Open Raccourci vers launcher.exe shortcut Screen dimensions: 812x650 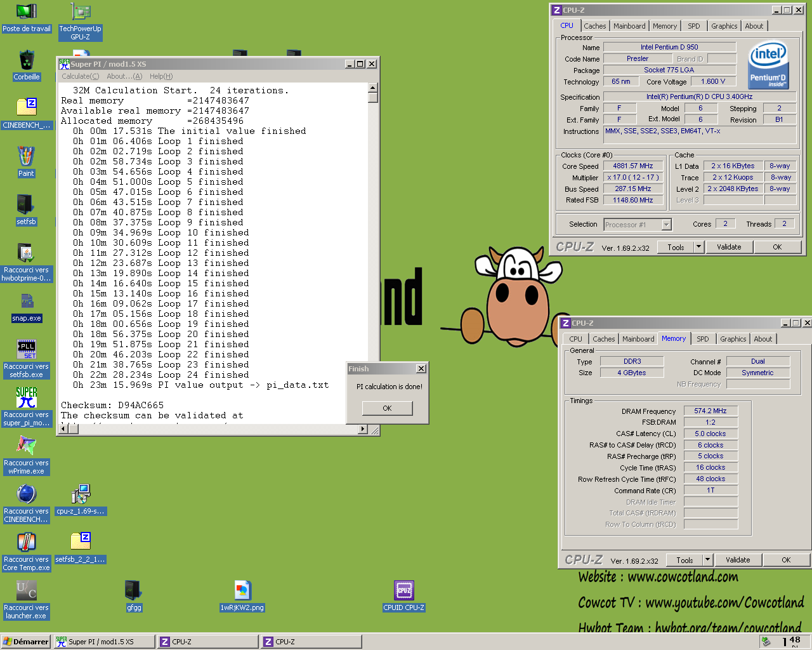tap(26, 600)
